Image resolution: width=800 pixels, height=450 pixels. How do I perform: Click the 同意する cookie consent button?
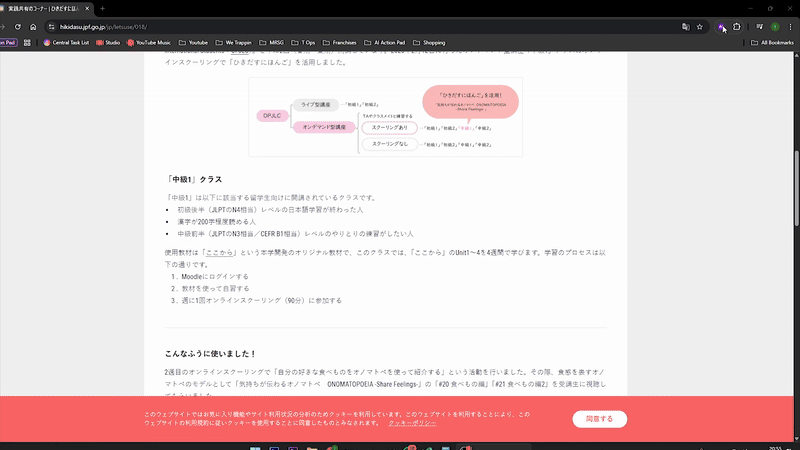599,418
